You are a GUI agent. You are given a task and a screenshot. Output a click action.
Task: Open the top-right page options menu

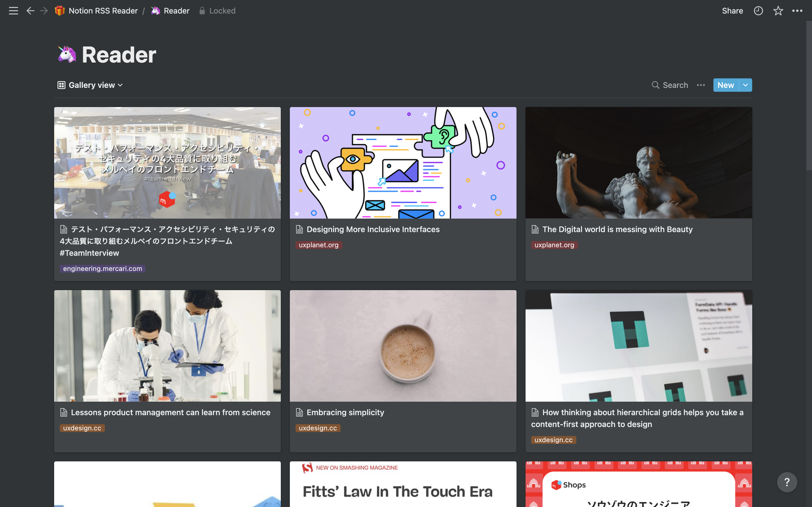tap(797, 11)
